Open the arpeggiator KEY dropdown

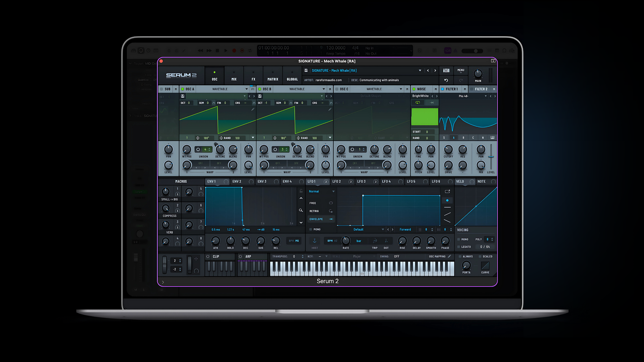(327, 257)
